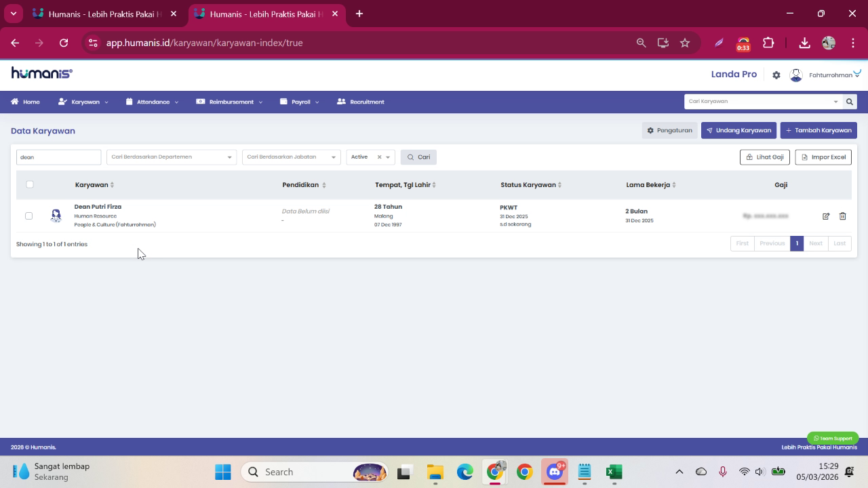Click Lihat Gaji button
Viewport: 868px width, 488px height.
[765, 157]
